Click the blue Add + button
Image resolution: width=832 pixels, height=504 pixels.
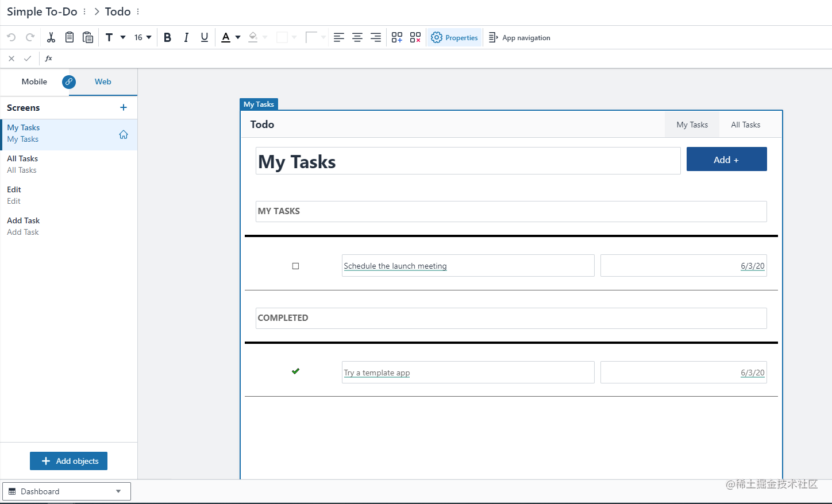coord(727,159)
